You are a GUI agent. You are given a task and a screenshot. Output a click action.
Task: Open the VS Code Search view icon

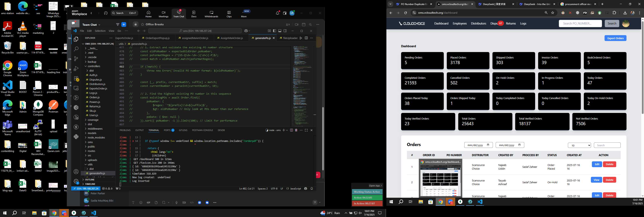(76, 49)
